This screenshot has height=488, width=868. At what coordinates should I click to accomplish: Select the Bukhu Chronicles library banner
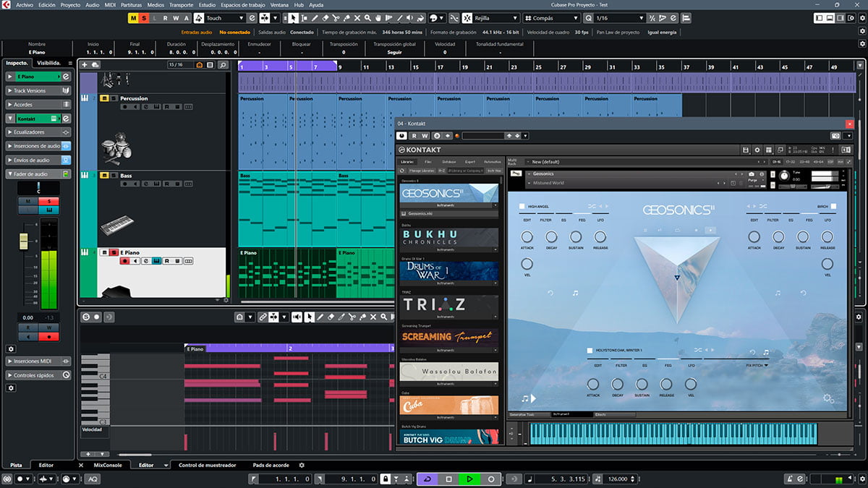448,237
